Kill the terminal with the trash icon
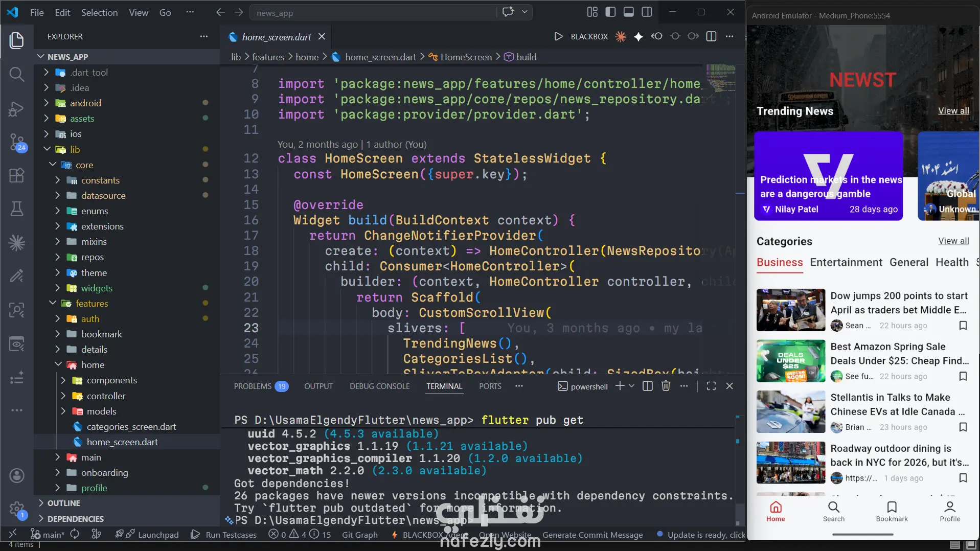 pyautogui.click(x=666, y=386)
